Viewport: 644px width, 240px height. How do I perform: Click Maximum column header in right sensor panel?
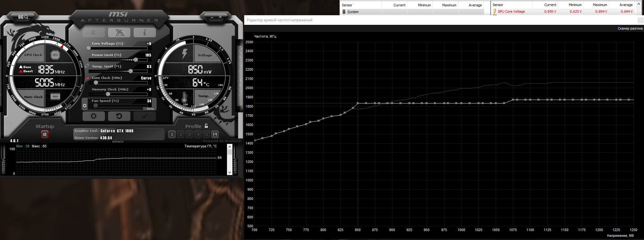pyautogui.click(x=596, y=5)
